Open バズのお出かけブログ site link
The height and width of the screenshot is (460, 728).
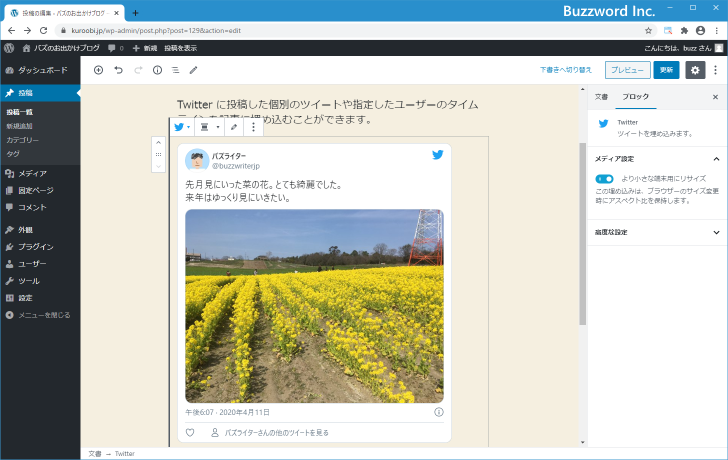pyautogui.click(x=61, y=48)
